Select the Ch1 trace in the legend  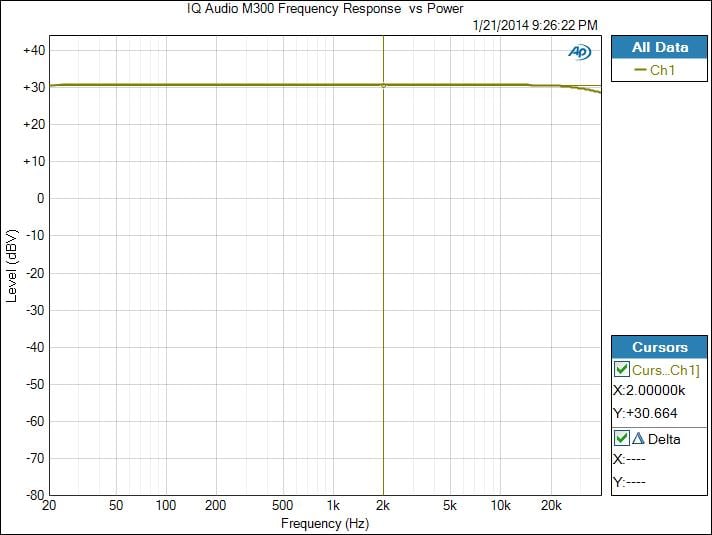pos(662,70)
